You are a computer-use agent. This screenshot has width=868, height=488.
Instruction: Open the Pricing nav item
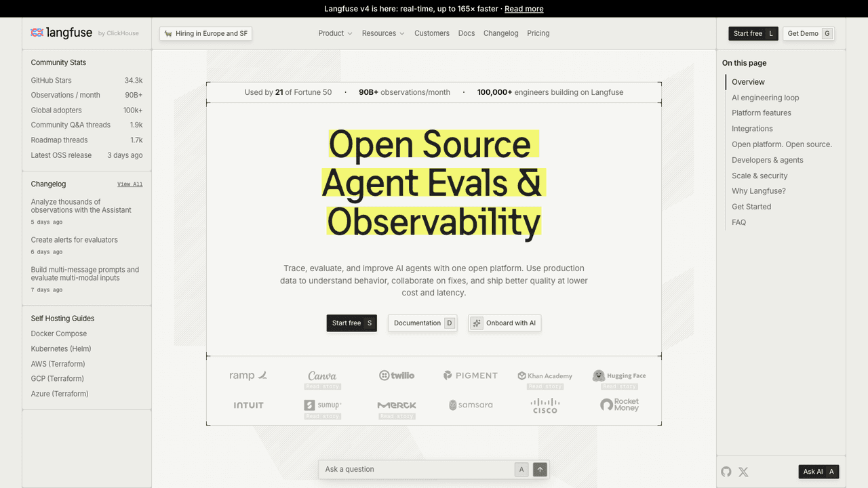point(538,33)
